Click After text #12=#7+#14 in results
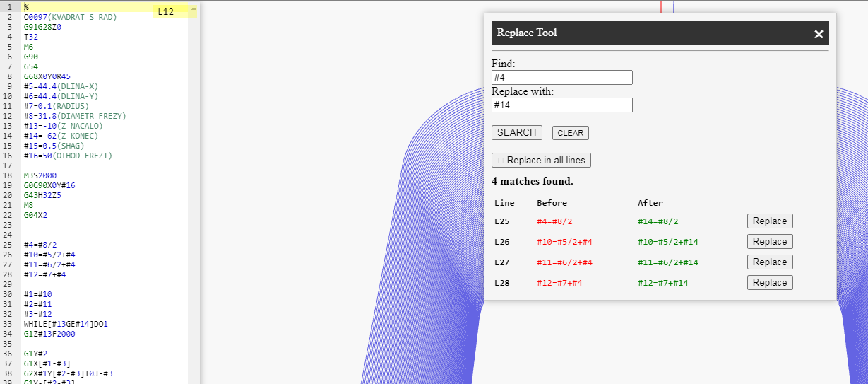Viewport: 868px width, 384px height. [x=663, y=283]
